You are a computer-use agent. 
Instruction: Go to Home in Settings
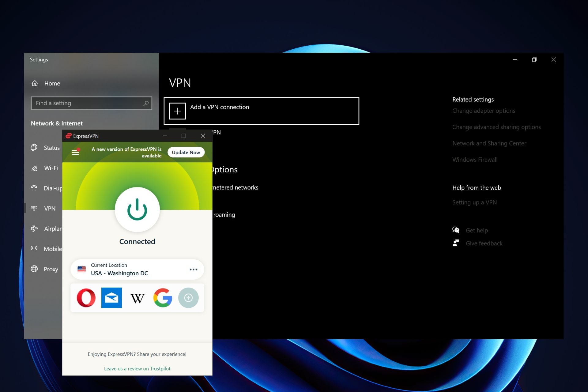point(52,83)
